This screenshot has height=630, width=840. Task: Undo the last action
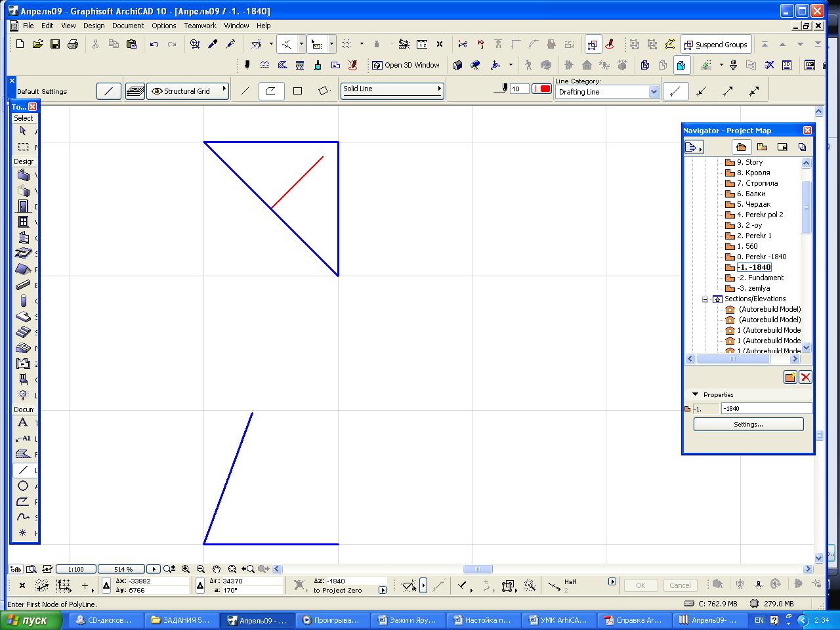point(154,44)
